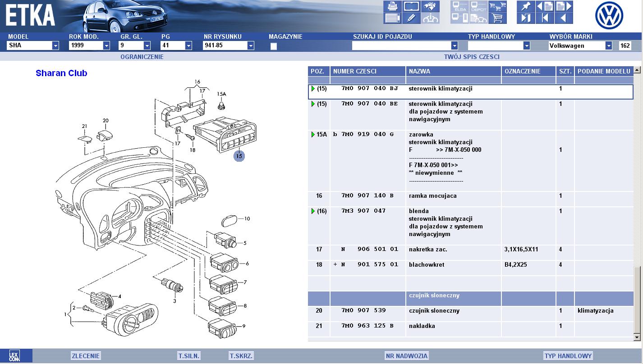This screenshot has height=364, width=643.
Task: Open the ROK MOD. dropdown showing 1999
Action: click(106, 45)
